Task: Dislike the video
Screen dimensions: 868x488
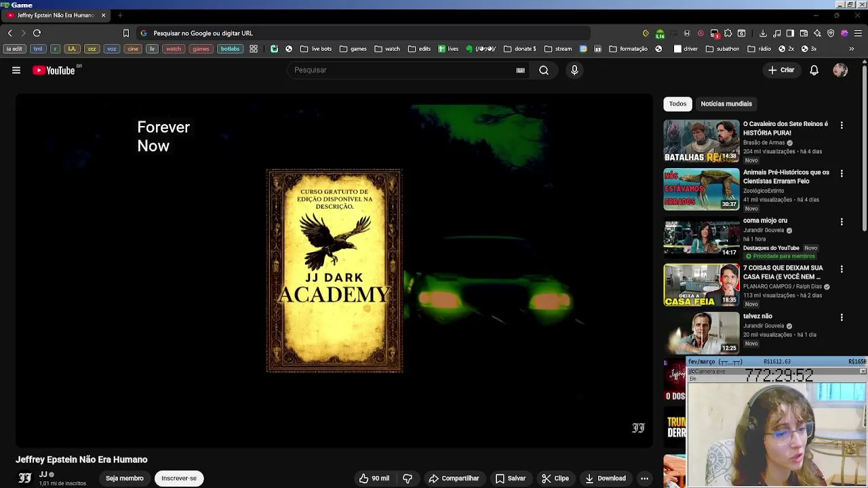Action: (408, 478)
